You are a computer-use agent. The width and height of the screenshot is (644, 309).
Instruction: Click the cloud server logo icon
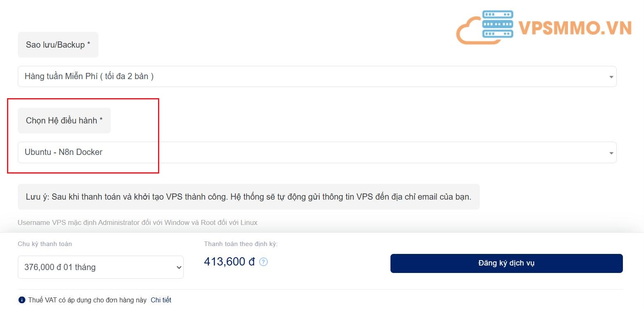485,27
